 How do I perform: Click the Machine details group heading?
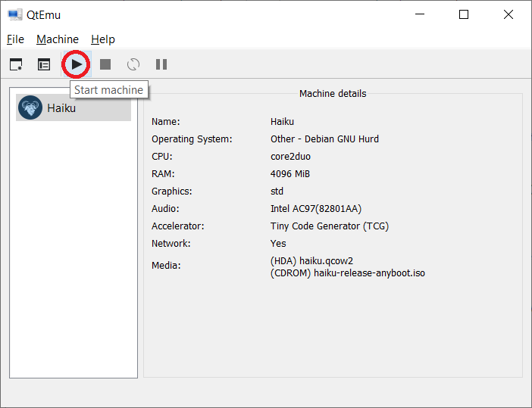(x=333, y=94)
